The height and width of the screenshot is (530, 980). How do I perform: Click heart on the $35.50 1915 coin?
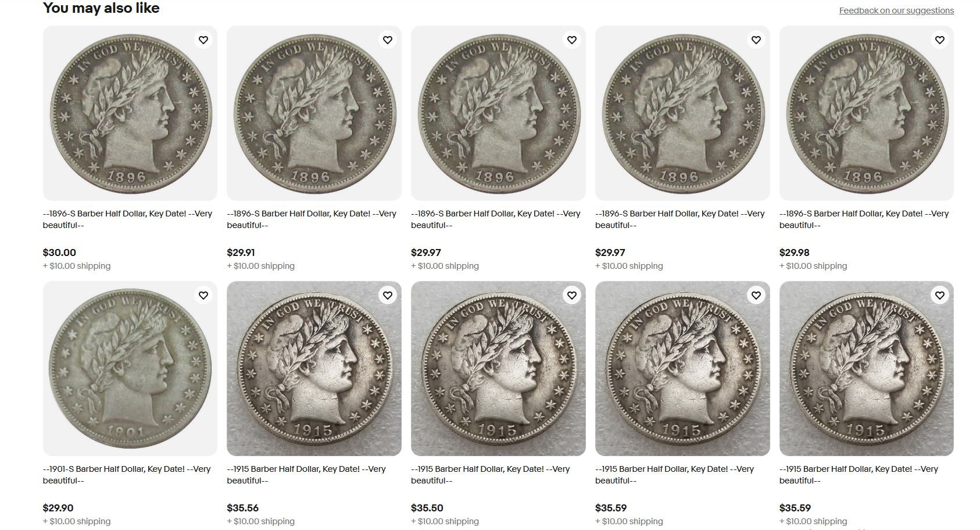(572, 296)
